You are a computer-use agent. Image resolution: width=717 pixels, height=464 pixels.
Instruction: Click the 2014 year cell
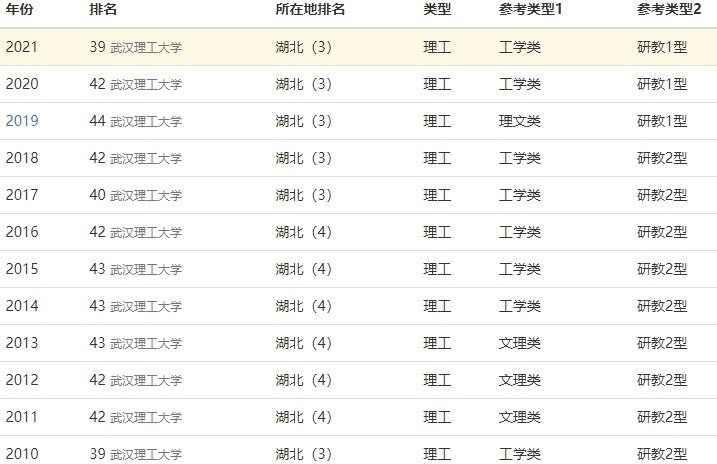pos(22,306)
